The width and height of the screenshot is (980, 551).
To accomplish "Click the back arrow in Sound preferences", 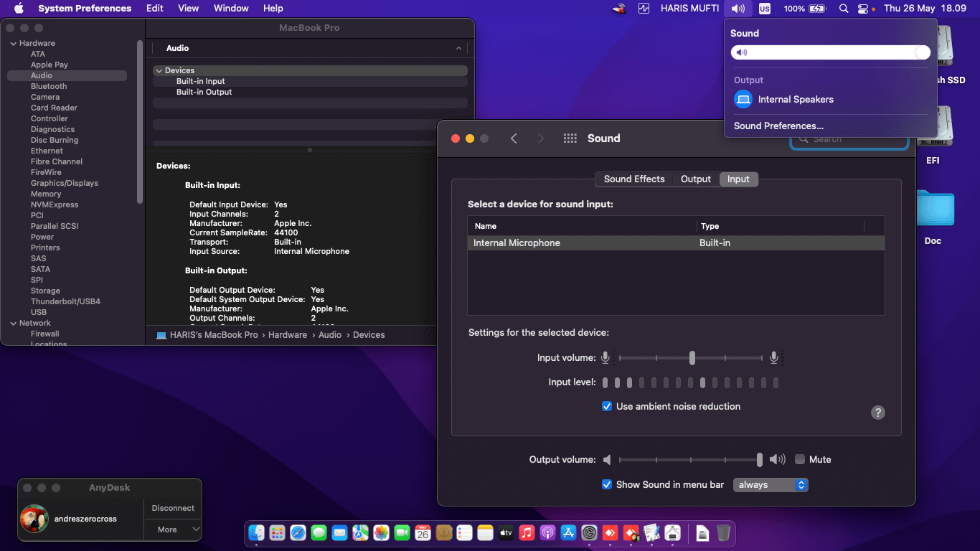I will (x=514, y=138).
